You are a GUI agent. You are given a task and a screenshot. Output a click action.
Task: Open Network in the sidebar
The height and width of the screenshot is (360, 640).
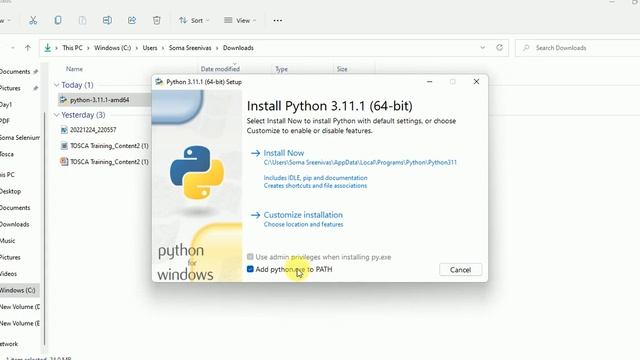click(9, 344)
